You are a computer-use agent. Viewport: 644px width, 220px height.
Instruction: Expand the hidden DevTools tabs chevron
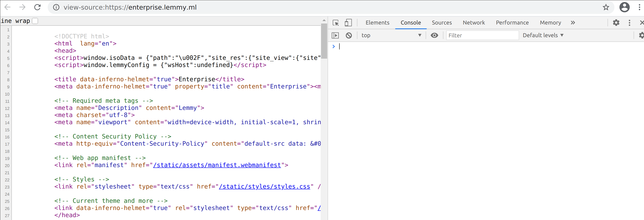(x=573, y=22)
